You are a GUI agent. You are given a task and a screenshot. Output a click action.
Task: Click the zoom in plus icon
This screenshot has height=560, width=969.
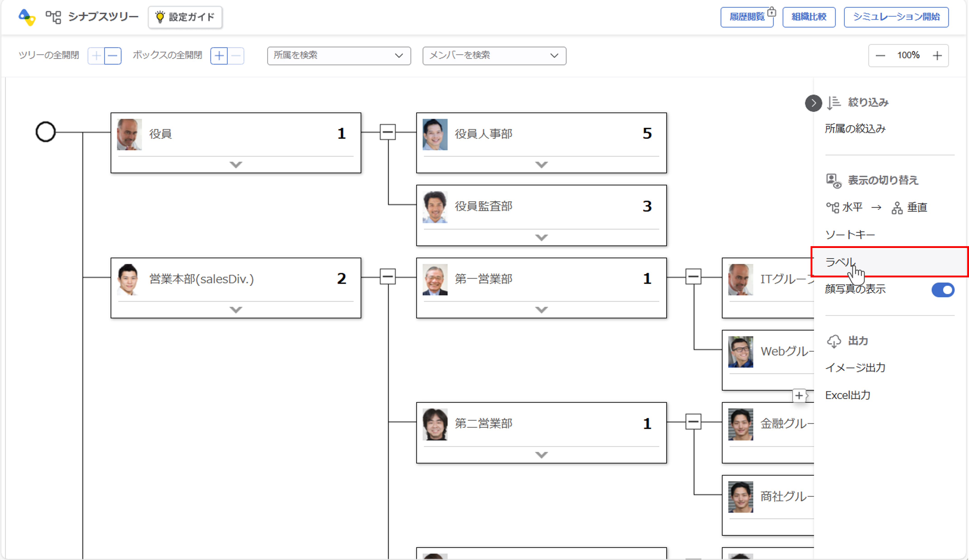(x=937, y=56)
